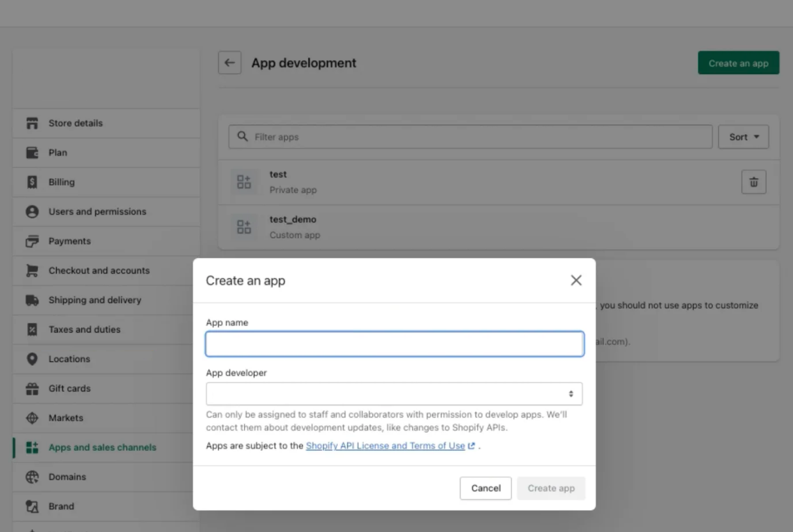Click the Store details shop icon
Viewport: 793px width, 532px height.
tap(32, 123)
